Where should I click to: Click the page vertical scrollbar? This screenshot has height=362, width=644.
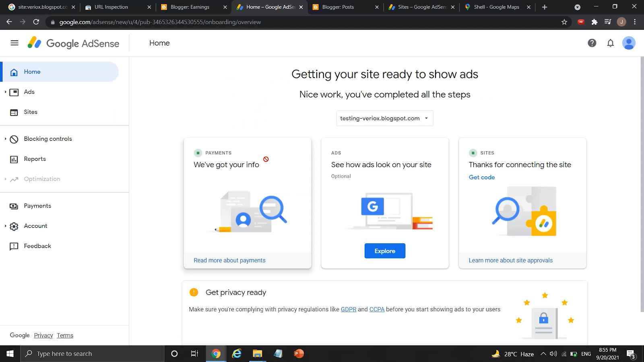point(642,184)
